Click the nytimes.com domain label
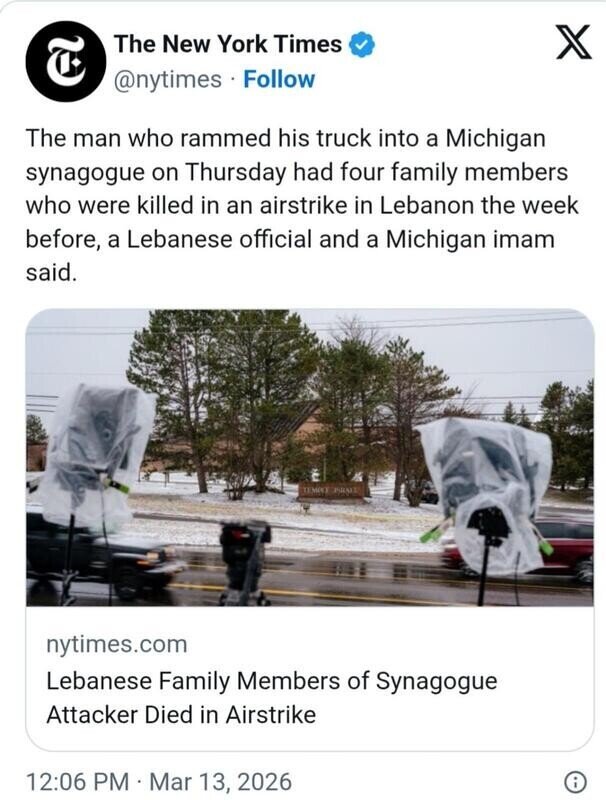The image size is (606, 800). [117, 644]
